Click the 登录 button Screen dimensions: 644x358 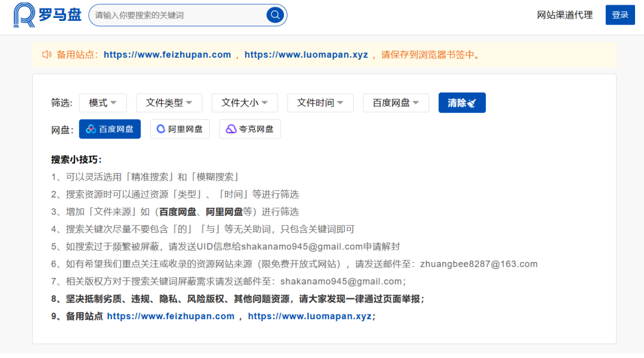[620, 15]
